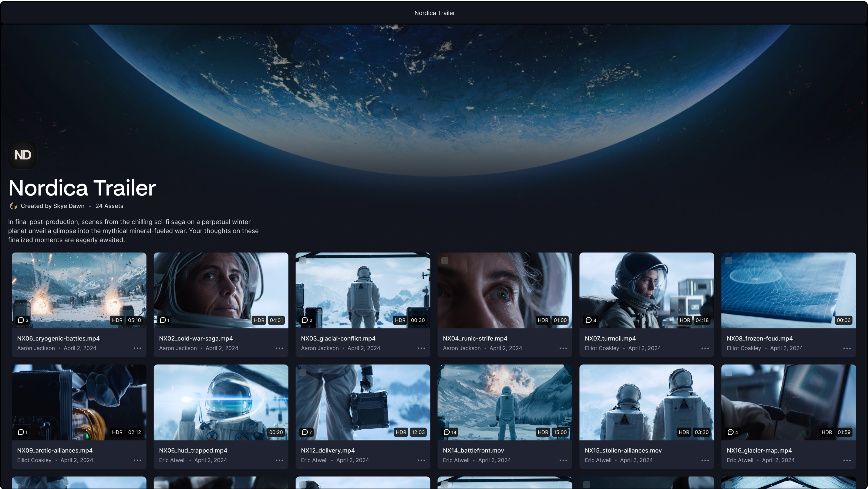Expand the three-dot menu for NX15_stollen-alliances.mov
This screenshot has height=489, width=868.
coord(705,460)
